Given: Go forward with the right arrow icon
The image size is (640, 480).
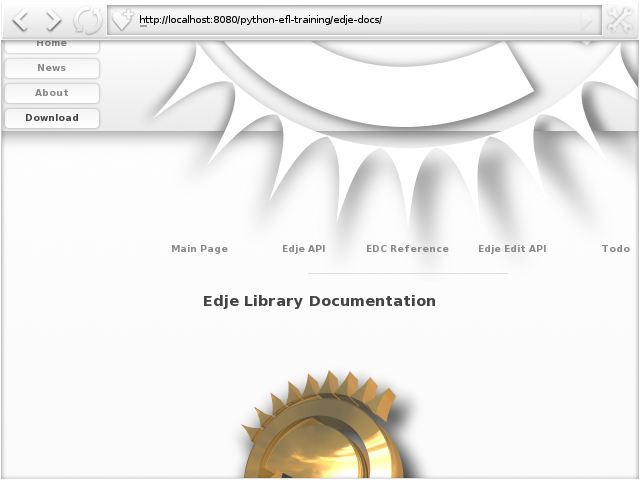Looking at the screenshot, I should 53,20.
